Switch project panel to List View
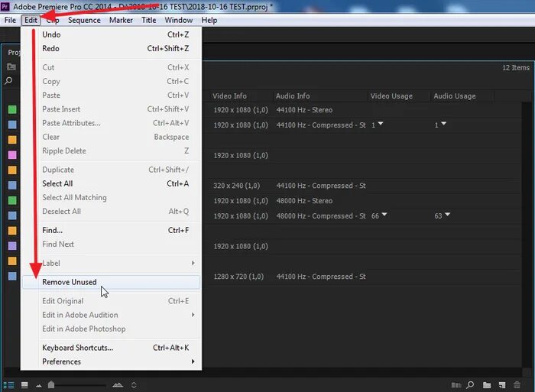The height and width of the screenshot is (392, 535). coord(8,385)
